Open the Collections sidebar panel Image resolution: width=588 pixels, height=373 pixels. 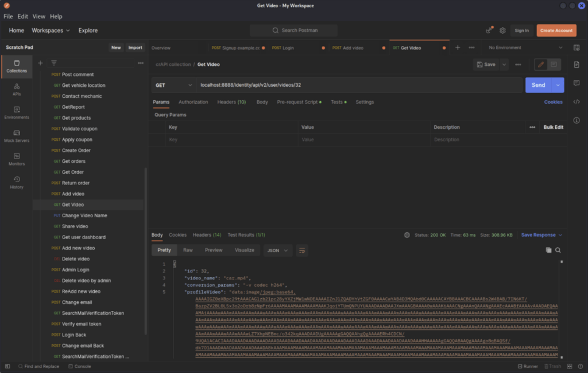click(17, 66)
